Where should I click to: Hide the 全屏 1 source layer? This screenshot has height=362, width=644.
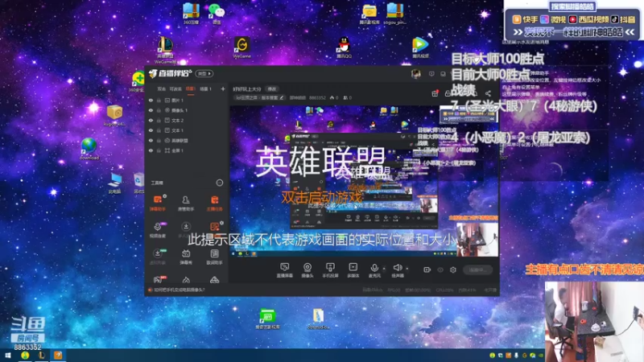point(151,150)
